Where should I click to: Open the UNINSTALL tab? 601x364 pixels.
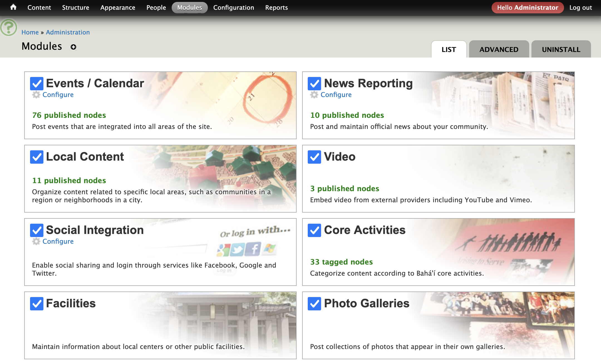point(561,49)
